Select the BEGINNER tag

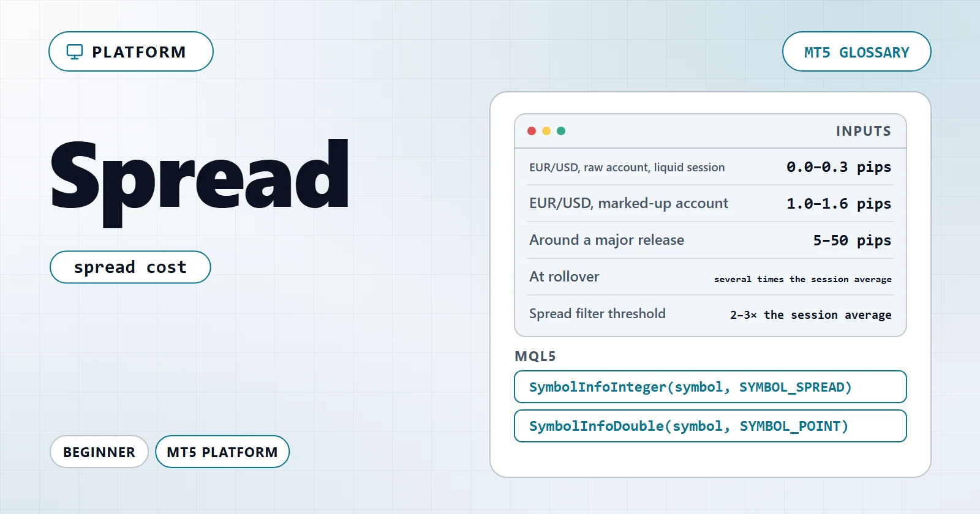99,452
